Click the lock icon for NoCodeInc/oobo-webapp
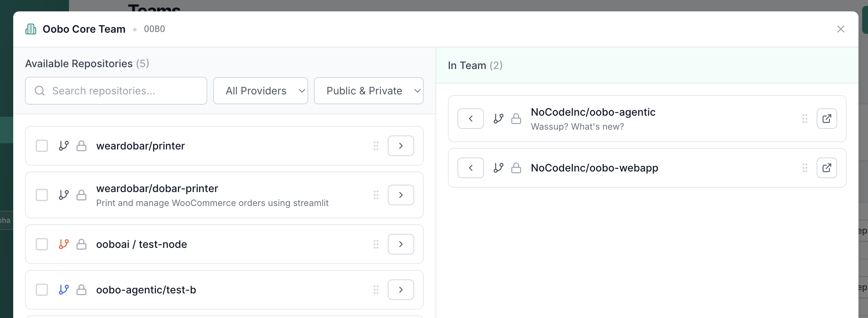868x318 pixels. (516, 168)
